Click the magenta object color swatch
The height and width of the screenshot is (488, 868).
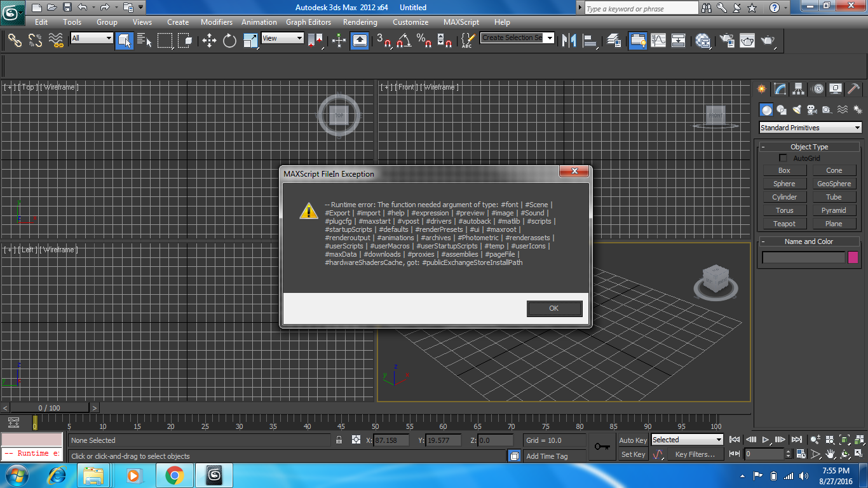click(x=853, y=257)
